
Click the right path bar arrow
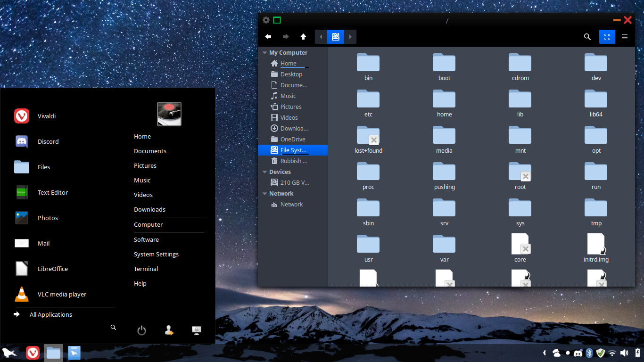[350, 37]
